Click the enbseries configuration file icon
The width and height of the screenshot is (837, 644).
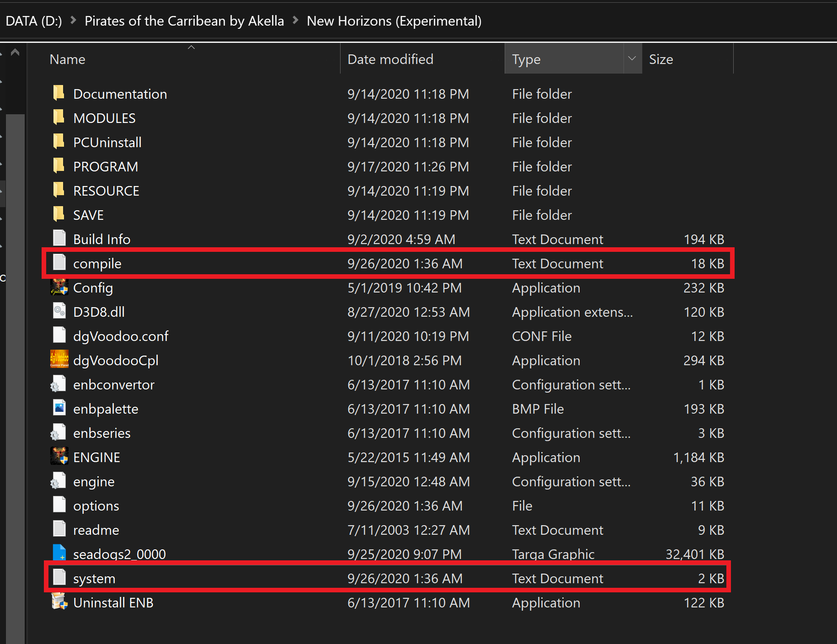point(59,432)
